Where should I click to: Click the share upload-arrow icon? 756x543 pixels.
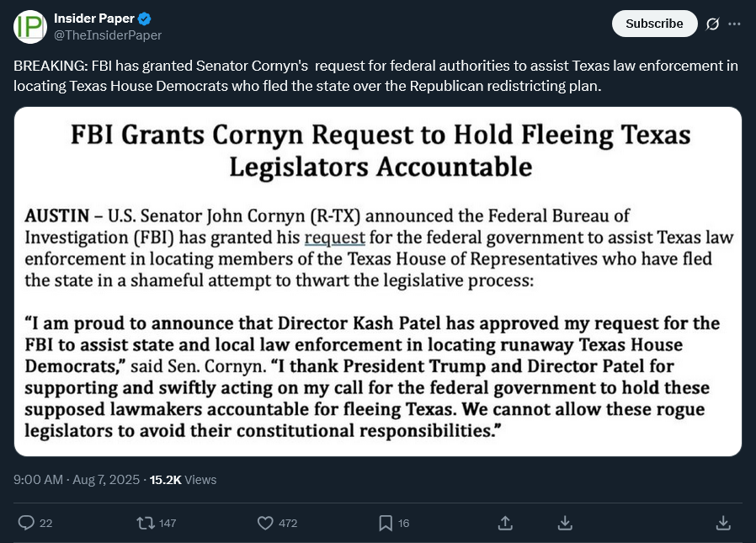click(x=505, y=523)
